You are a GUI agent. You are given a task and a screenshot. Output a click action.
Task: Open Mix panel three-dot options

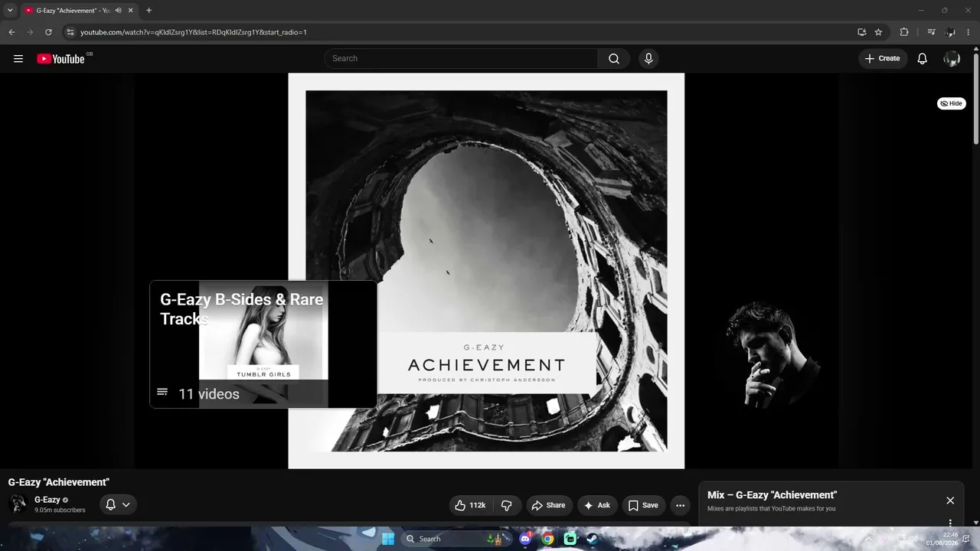coord(950,523)
